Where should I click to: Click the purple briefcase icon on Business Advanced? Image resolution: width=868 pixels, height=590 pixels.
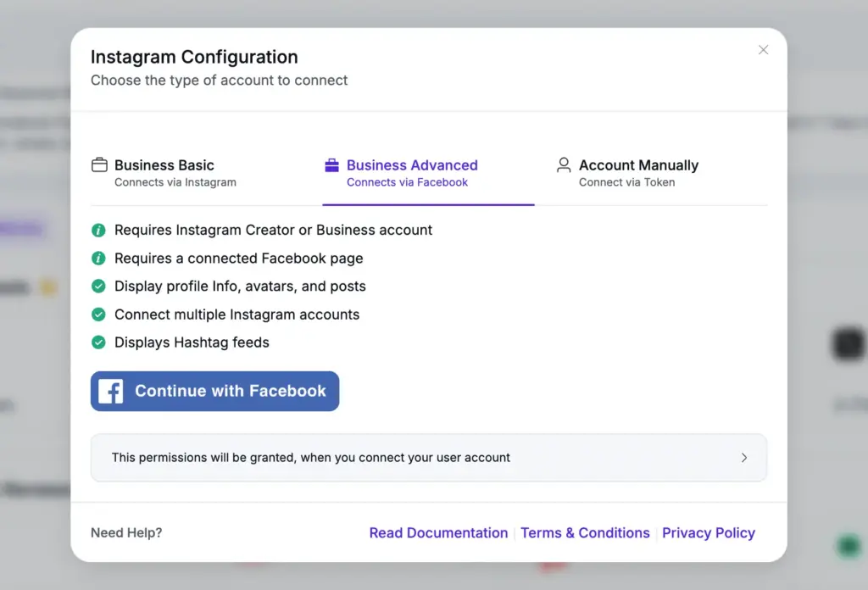click(331, 165)
